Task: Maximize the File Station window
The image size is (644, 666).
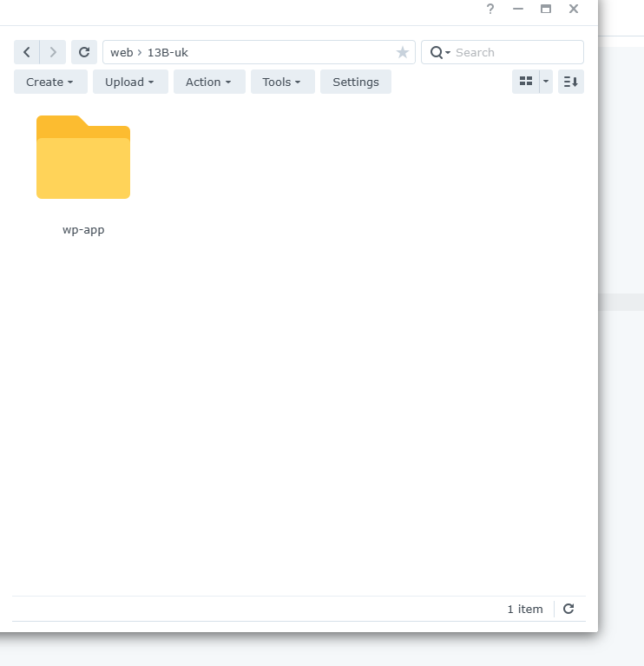Action: tap(546, 9)
